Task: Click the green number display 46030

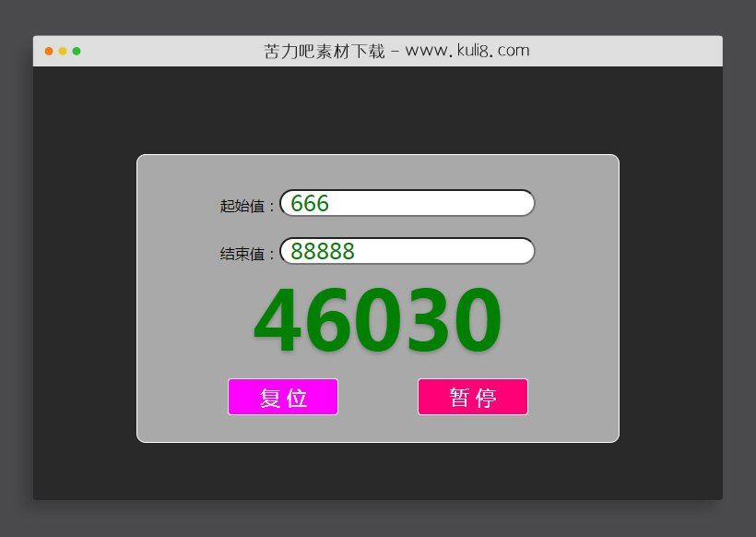Action: click(376, 320)
